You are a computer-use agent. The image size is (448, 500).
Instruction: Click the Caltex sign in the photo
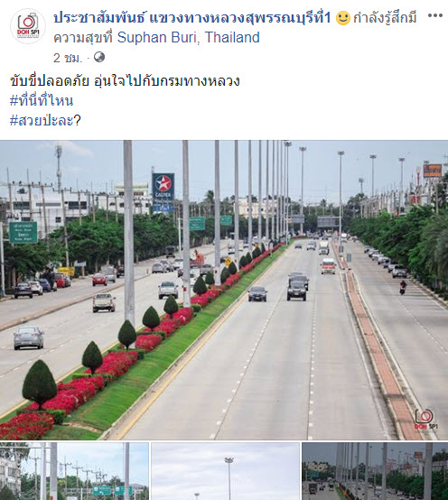(x=163, y=187)
